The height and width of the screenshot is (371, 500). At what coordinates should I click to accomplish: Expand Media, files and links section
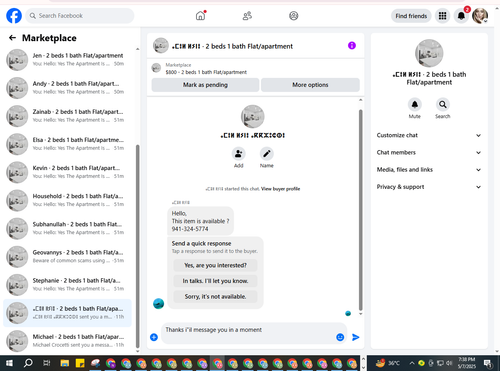pyautogui.click(x=429, y=170)
